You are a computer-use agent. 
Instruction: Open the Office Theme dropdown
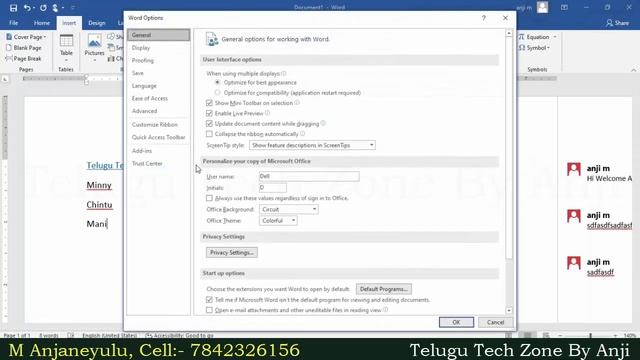(278, 220)
